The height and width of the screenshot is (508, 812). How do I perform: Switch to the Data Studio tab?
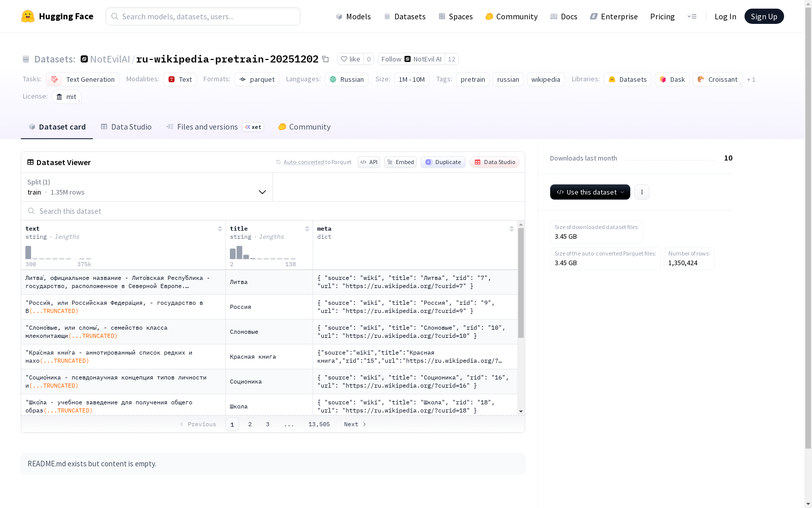tap(126, 127)
